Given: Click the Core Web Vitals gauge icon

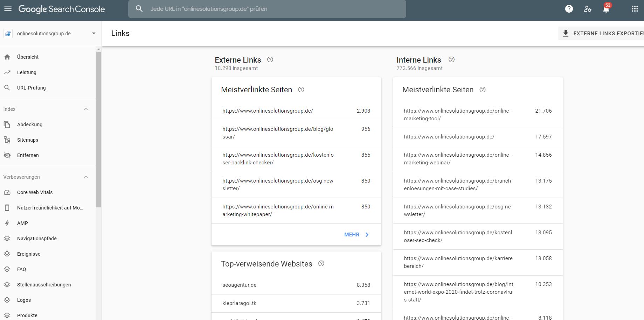Looking at the screenshot, I should [x=7, y=192].
